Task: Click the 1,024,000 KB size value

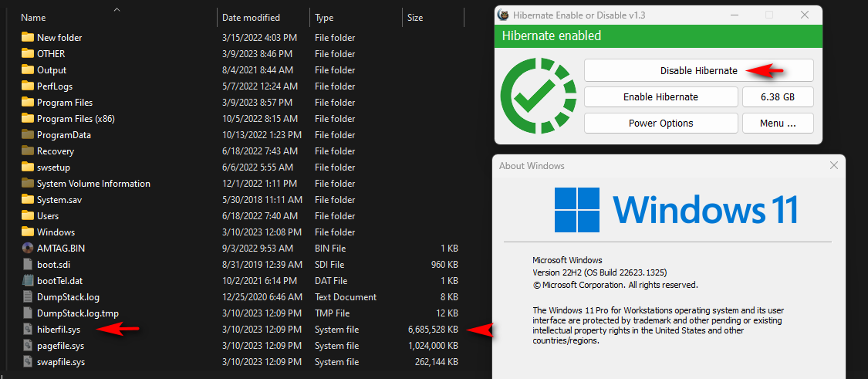Action: [433, 345]
